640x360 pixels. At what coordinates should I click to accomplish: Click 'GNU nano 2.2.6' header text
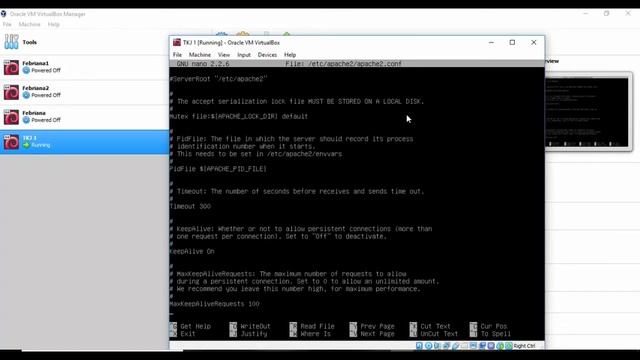click(x=203, y=64)
